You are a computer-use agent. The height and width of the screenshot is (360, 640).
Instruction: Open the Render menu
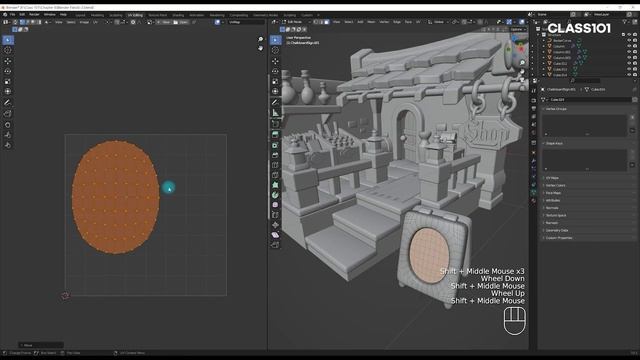point(34,15)
